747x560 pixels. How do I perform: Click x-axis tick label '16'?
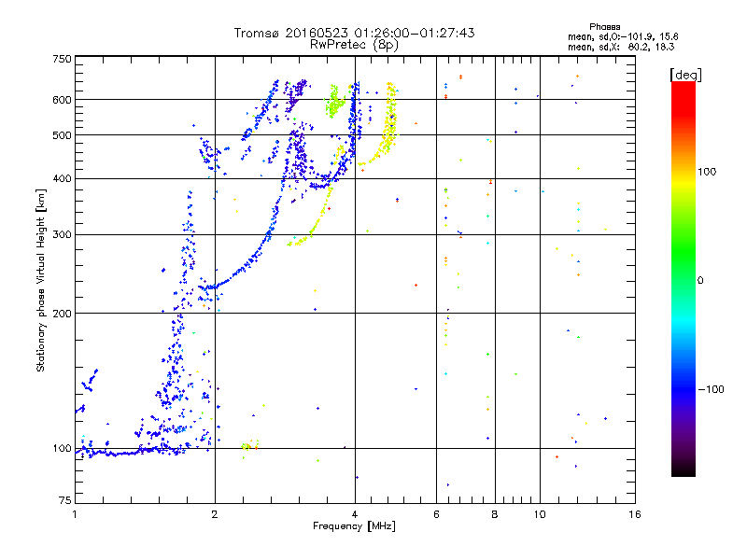click(x=635, y=514)
